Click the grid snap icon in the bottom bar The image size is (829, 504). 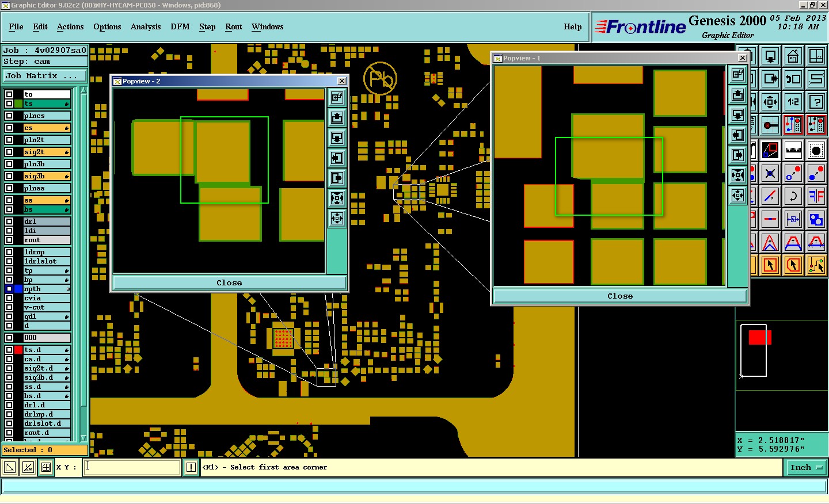click(x=46, y=467)
